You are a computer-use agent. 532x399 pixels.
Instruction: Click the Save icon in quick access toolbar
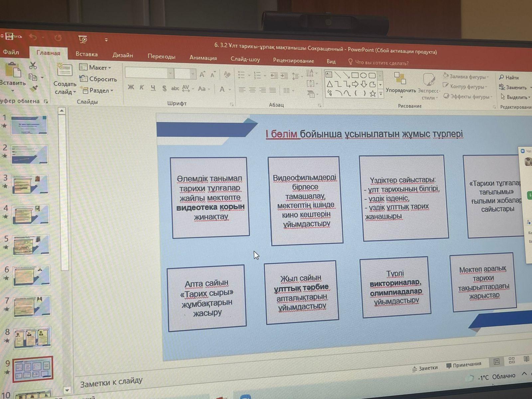point(9,37)
